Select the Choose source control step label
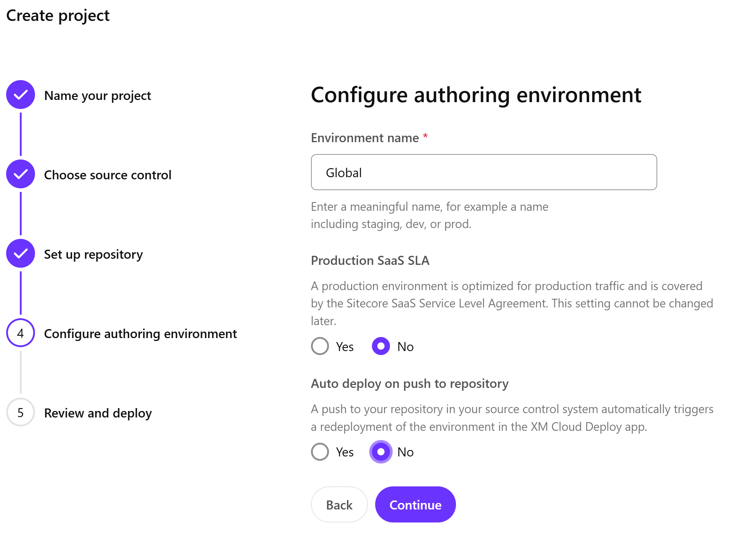This screenshot has height=560, width=746. 107,175
